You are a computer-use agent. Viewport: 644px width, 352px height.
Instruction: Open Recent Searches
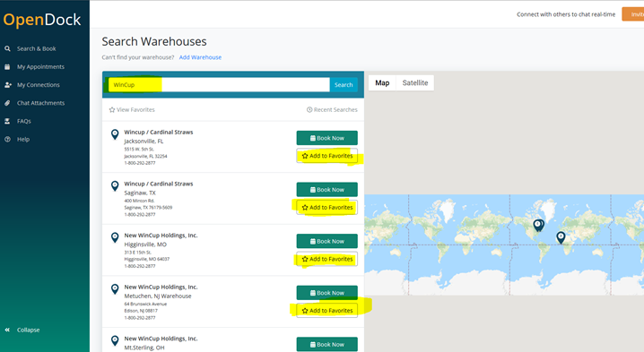(332, 109)
